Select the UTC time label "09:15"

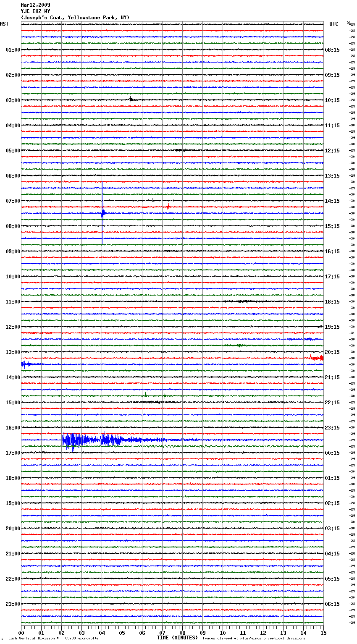332,75
